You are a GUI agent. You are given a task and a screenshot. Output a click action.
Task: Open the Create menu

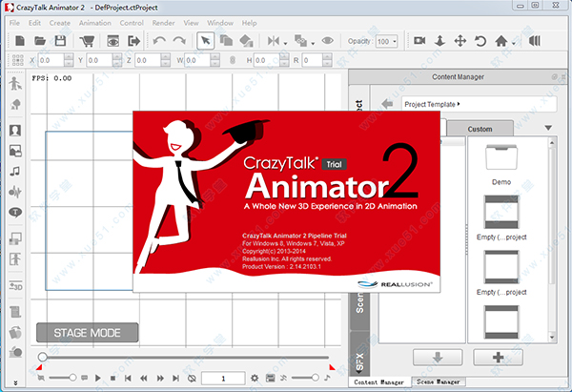coord(60,23)
